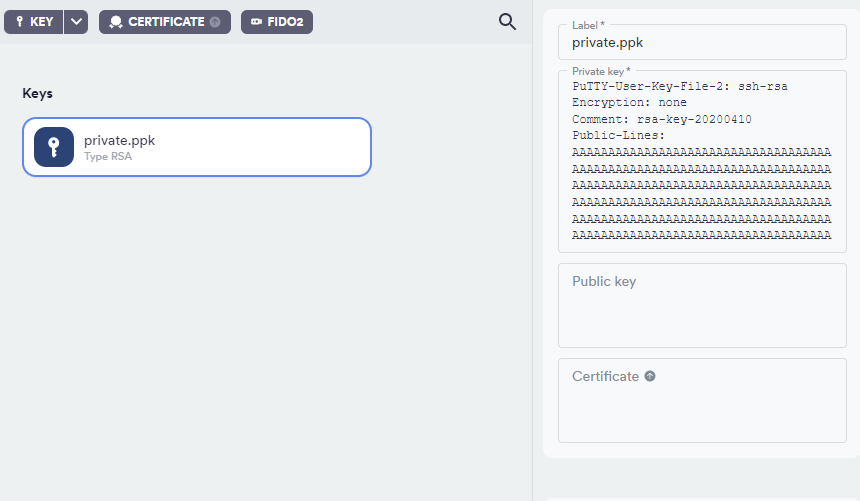This screenshot has height=501, width=860.
Task: Click the key icon on the KEY button
Action: pyautogui.click(x=20, y=22)
